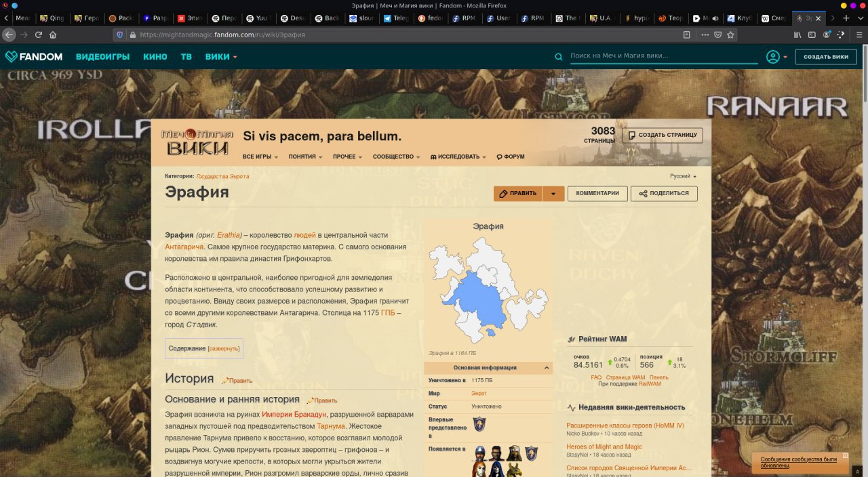Viewport: 868px width, 477px height.
Task: Click the СОЗДАТЬ ВИКИ button
Action: pyautogui.click(x=826, y=57)
